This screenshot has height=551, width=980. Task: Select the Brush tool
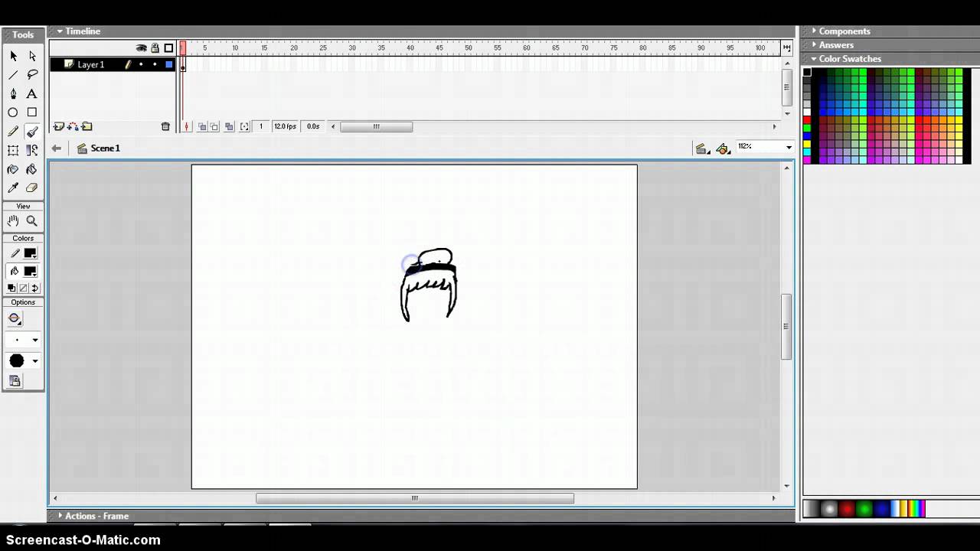click(x=32, y=132)
